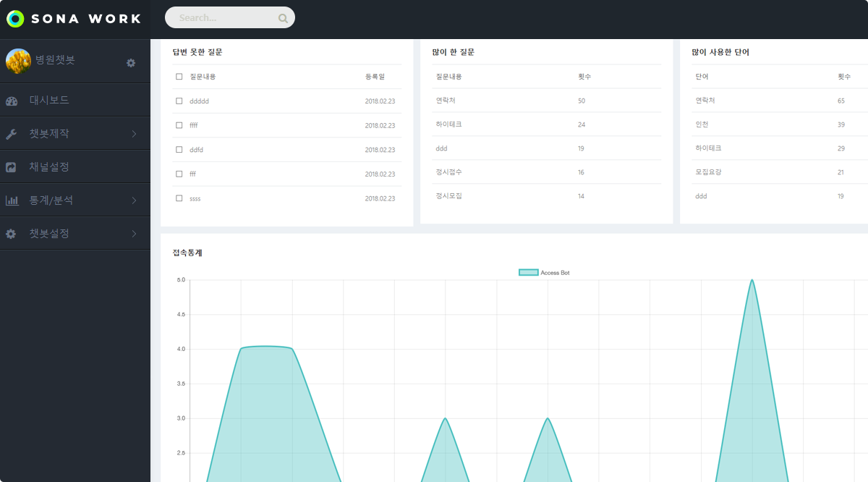The image size is (868, 482).
Task: Go to 대시보드 menu item
Action: [49, 101]
